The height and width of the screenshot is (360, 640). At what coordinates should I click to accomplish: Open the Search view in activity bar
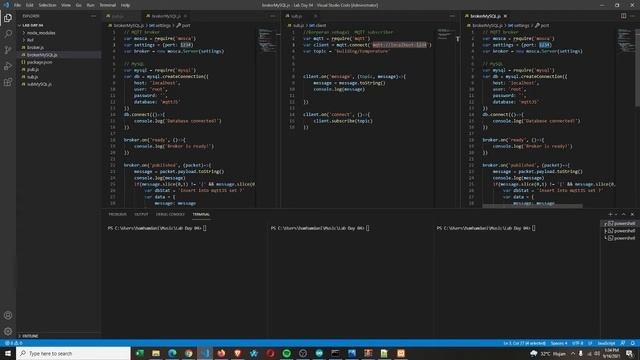[x=8, y=34]
